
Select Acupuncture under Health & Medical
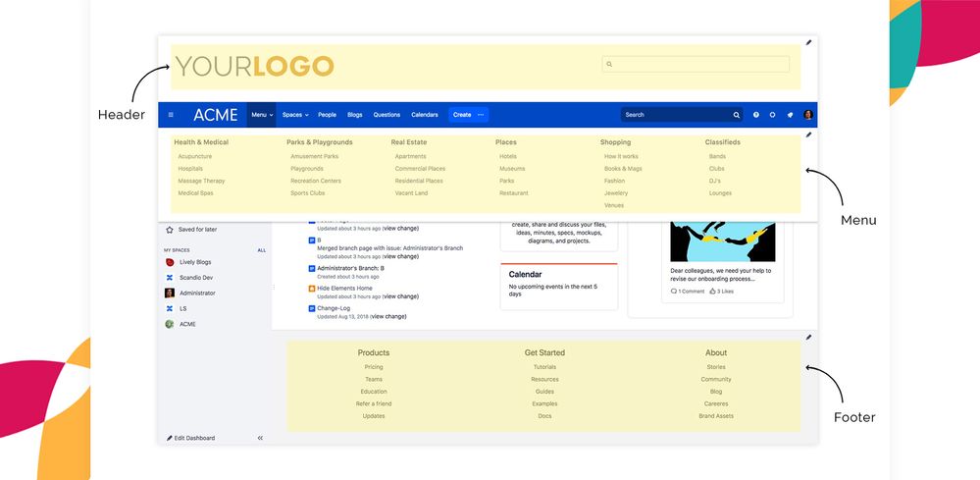coord(195,156)
